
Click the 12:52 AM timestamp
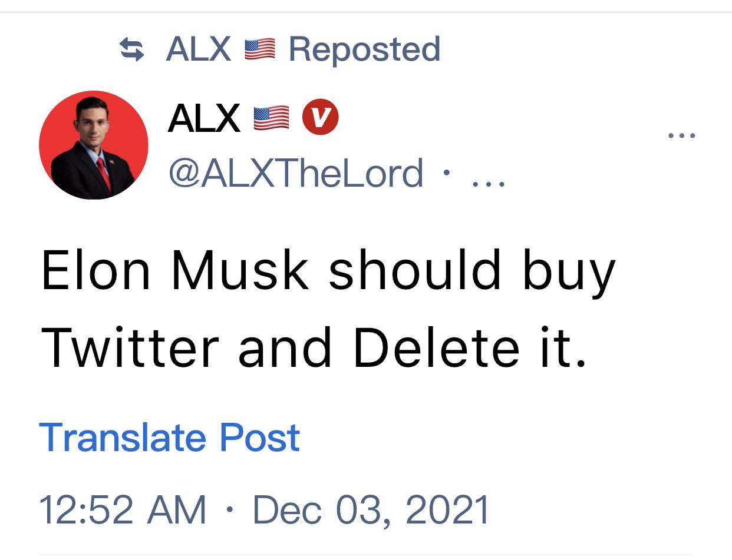(123, 509)
